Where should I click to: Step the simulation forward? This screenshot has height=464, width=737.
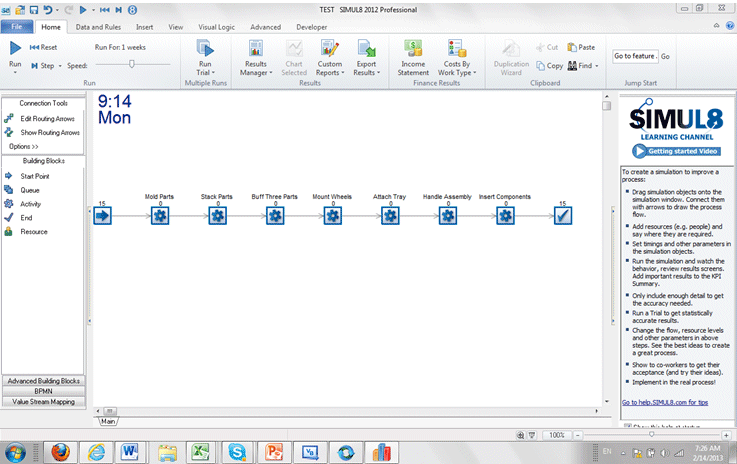click(x=43, y=66)
